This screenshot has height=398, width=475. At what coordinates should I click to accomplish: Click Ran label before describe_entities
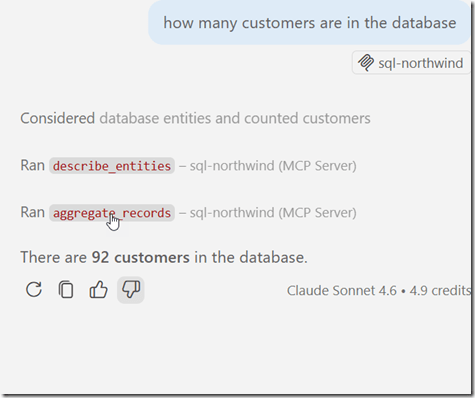point(32,166)
